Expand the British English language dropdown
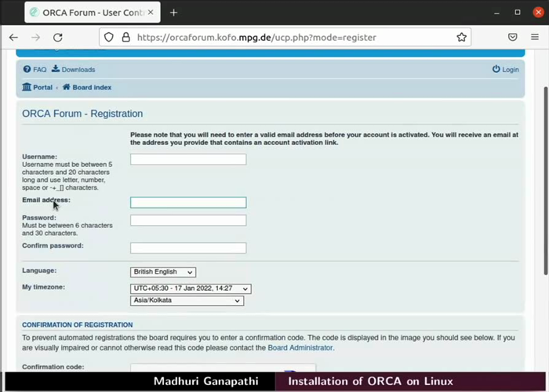The height and width of the screenshot is (392, 549). point(163,272)
